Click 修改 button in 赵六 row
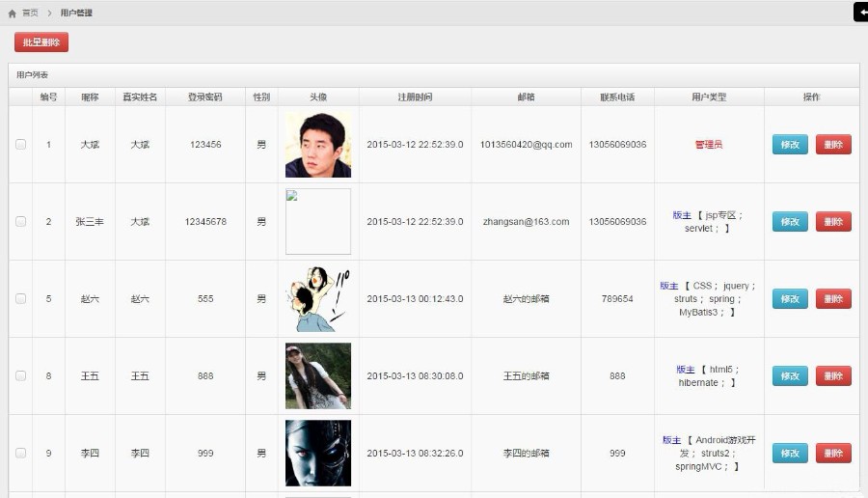Image resolution: width=868 pixels, height=498 pixels. point(790,298)
